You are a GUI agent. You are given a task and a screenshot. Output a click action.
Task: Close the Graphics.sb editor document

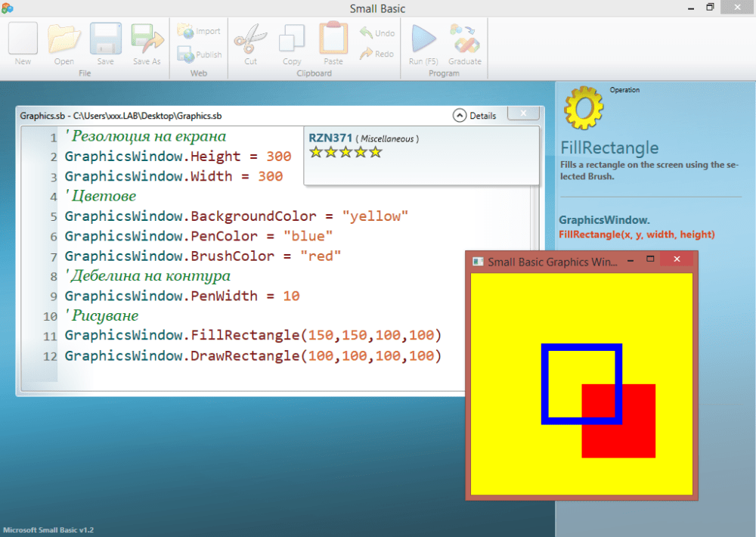[523, 113]
